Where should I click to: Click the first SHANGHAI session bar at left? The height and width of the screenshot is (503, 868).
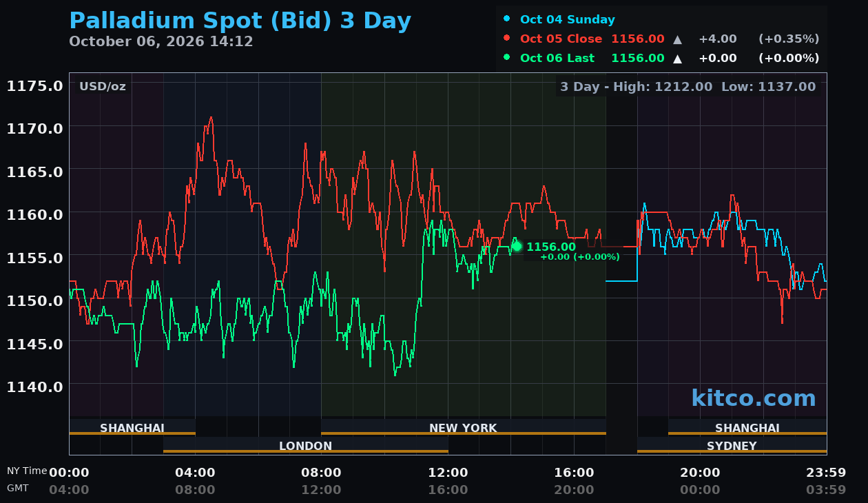coord(132,427)
